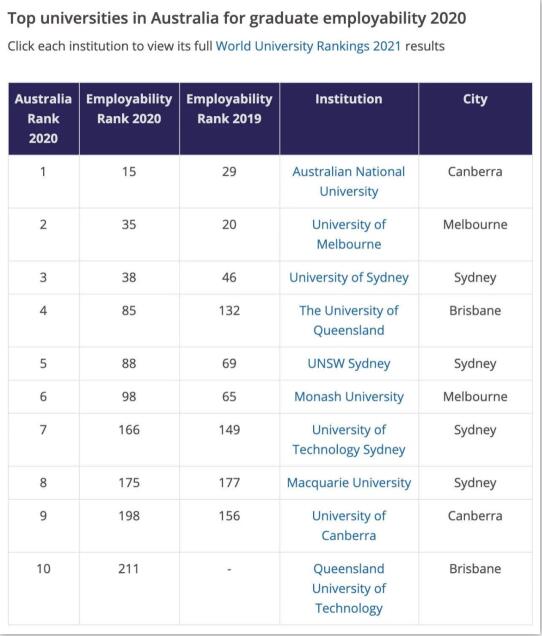542x636 pixels.
Task: Click the Employability Rank 2020 column header
Action: click(x=129, y=118)
